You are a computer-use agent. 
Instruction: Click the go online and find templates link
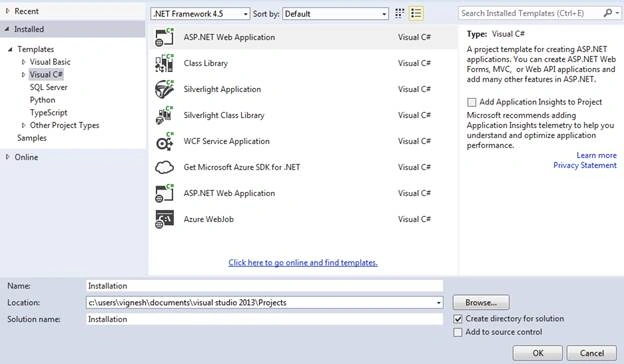point(303,263)
